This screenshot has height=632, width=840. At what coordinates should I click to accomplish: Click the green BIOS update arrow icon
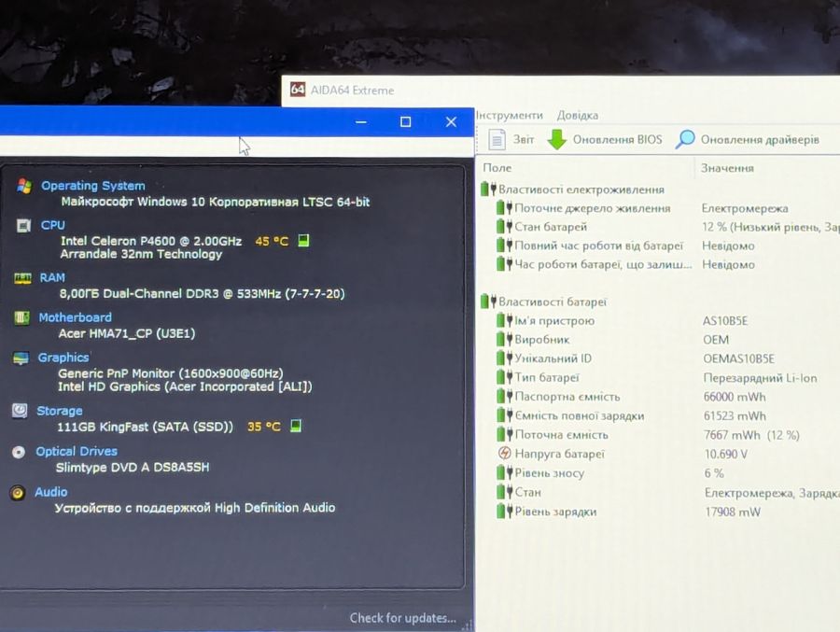click(557, 139)
